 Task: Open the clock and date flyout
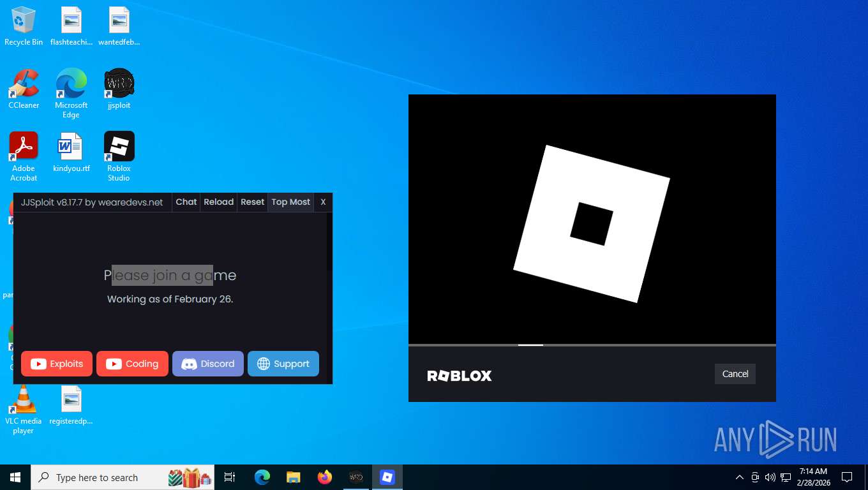812,477
